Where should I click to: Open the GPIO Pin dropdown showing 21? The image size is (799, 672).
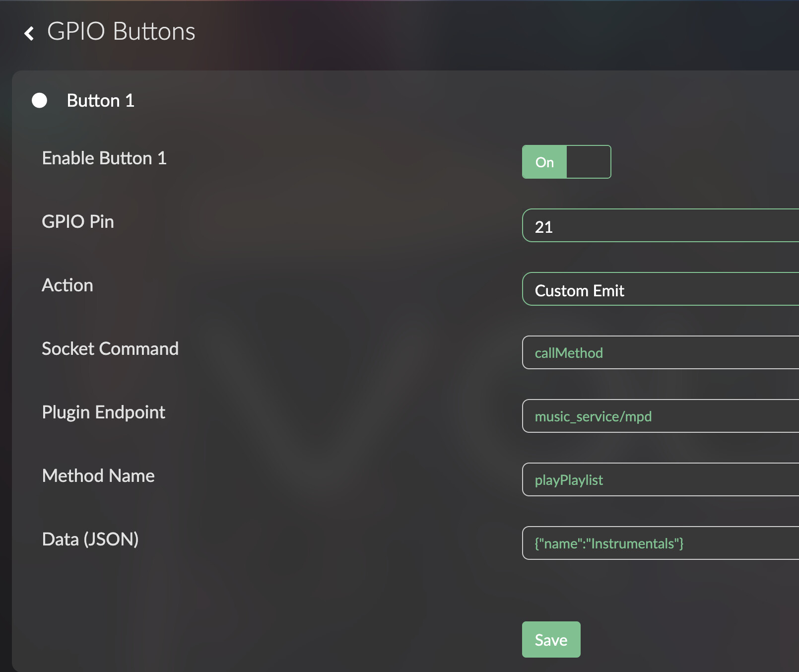(x=660, y=226)
